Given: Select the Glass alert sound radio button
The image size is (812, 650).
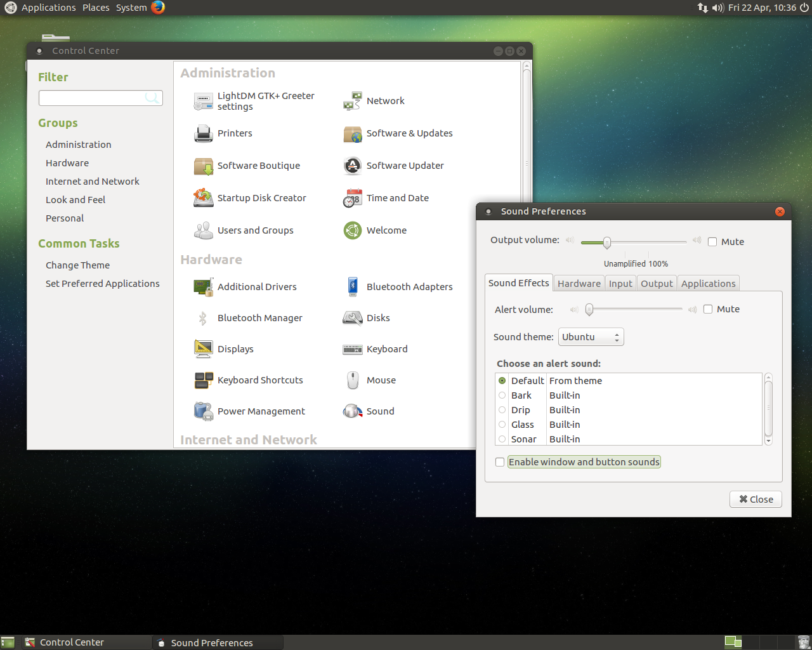Looking at the screenshot, I should pyautogui.click(x=502, y=425).
